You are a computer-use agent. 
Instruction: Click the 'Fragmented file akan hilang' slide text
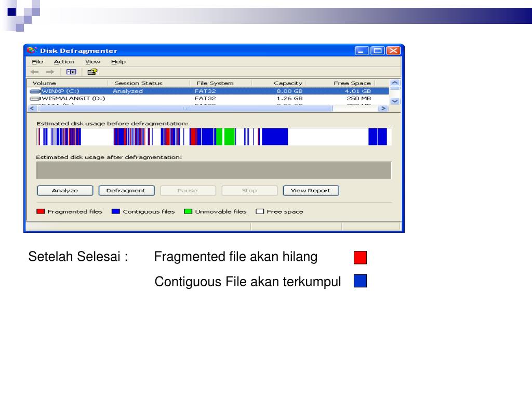(236, 257)
